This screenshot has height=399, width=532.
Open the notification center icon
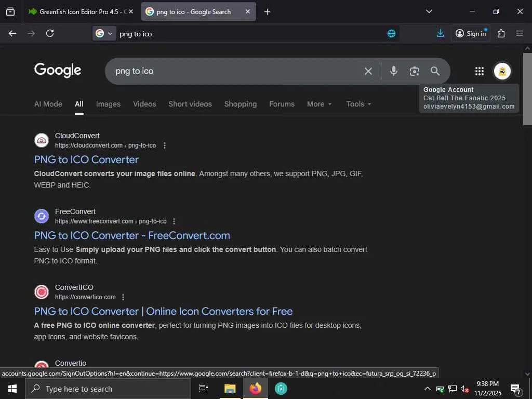[x=516, y=389]
